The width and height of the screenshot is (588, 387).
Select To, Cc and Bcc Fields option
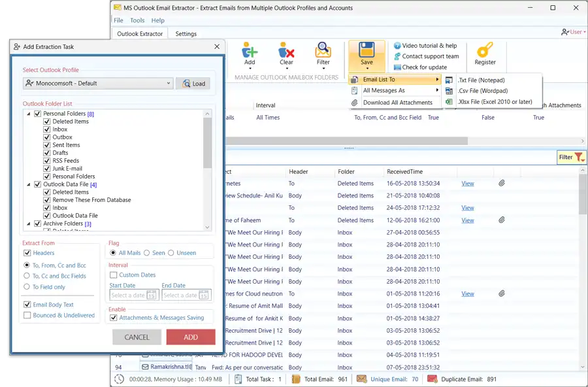pos(27,276)
